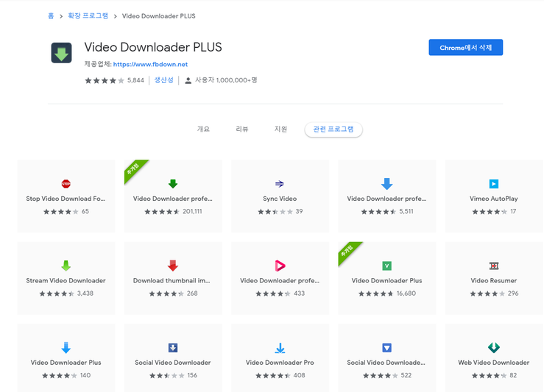The height and width of the screenshot is (392, 544).
Task: Click the Web Video Downloader teal icon
Action: coord(493,348)
